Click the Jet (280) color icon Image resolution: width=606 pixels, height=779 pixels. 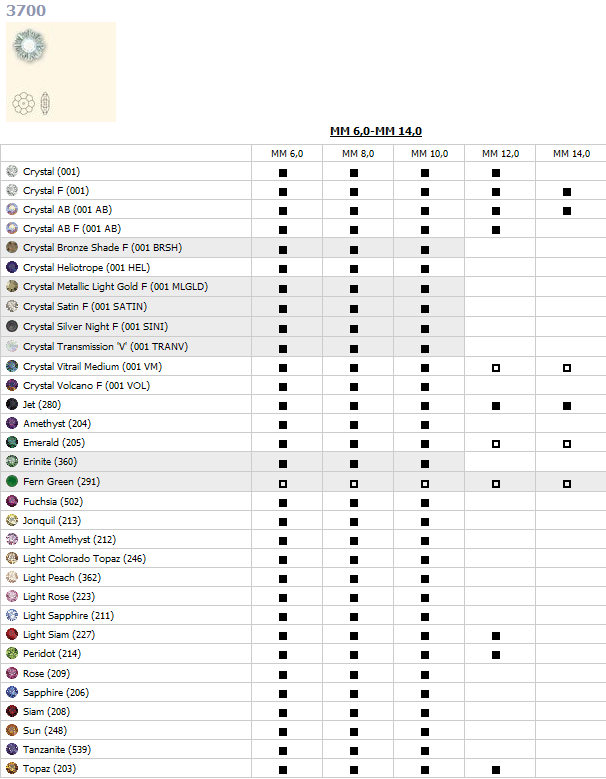point(12,404)
